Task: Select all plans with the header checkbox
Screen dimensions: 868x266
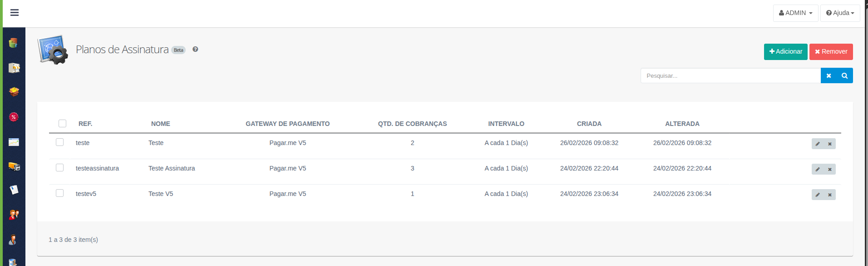Action: (62, 123)
